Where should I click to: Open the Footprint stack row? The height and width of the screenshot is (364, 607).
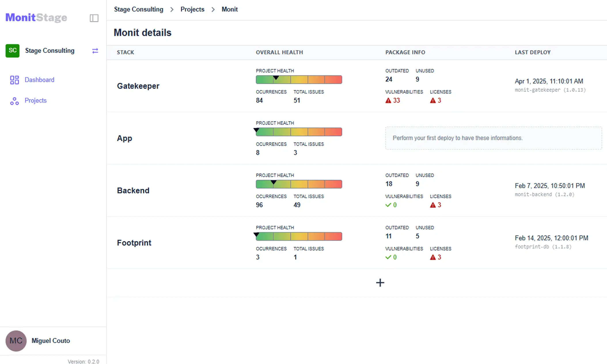coord(134,243)
